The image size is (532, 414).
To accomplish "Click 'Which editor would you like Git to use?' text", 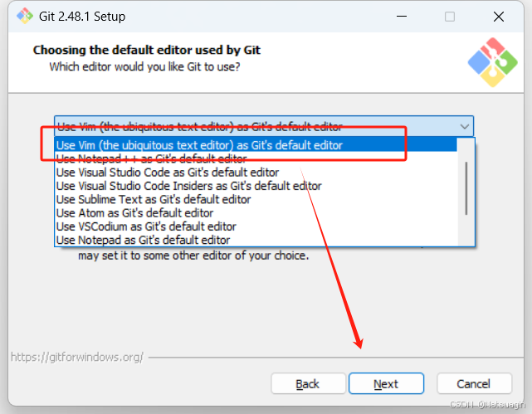I will [145, 66].
